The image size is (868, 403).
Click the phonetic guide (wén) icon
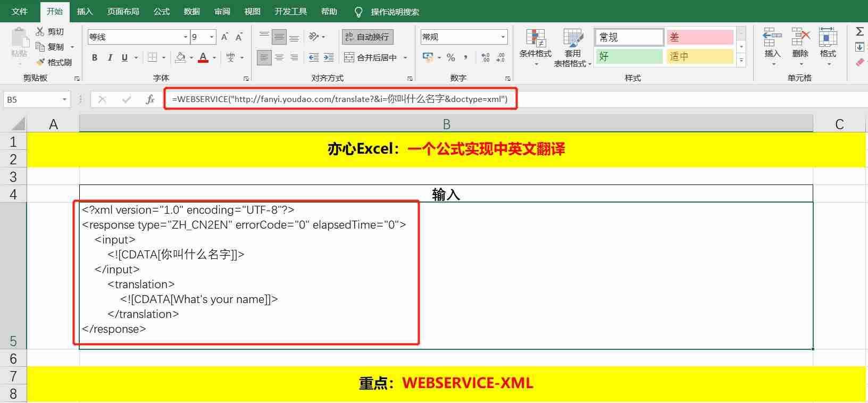pos(230,57)
